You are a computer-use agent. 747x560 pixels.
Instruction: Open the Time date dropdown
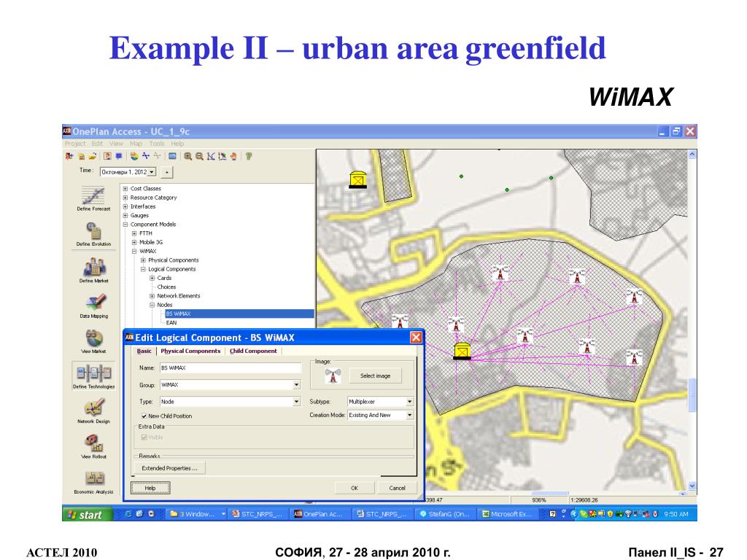pyautogui.click(x=152, y=172)
